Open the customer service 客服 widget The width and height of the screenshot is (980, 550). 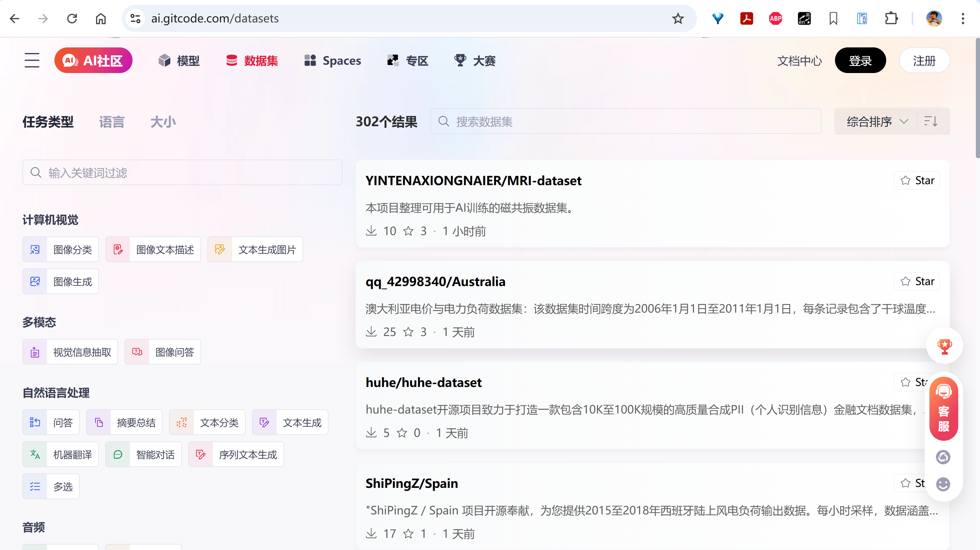tap(943, 409)
